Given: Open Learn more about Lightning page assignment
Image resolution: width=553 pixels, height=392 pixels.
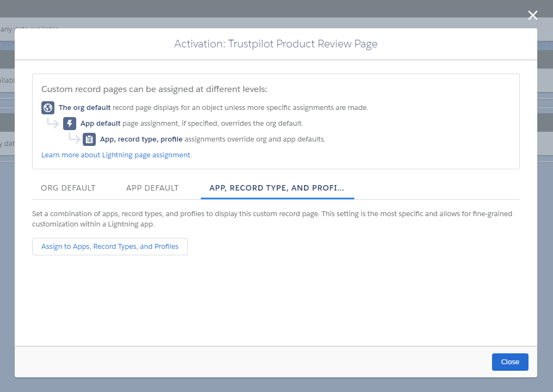Looking at the screenshot, I should click(x=116, y=155).
